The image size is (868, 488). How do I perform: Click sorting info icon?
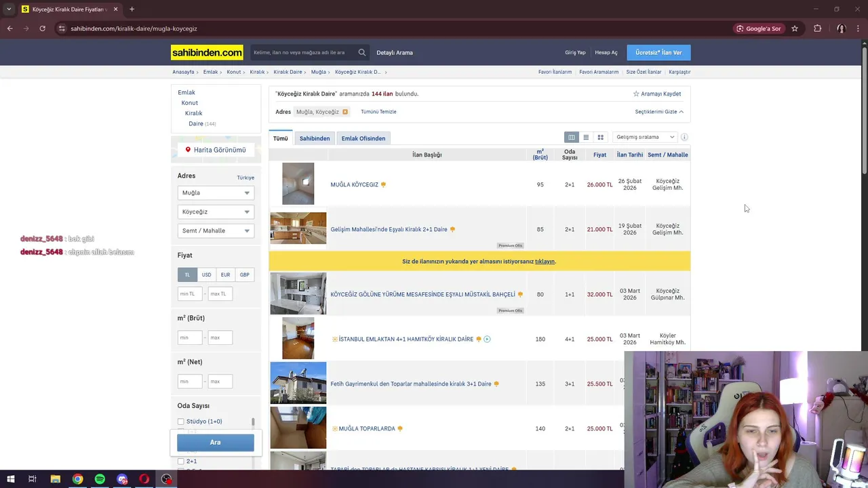pos(684,137)
